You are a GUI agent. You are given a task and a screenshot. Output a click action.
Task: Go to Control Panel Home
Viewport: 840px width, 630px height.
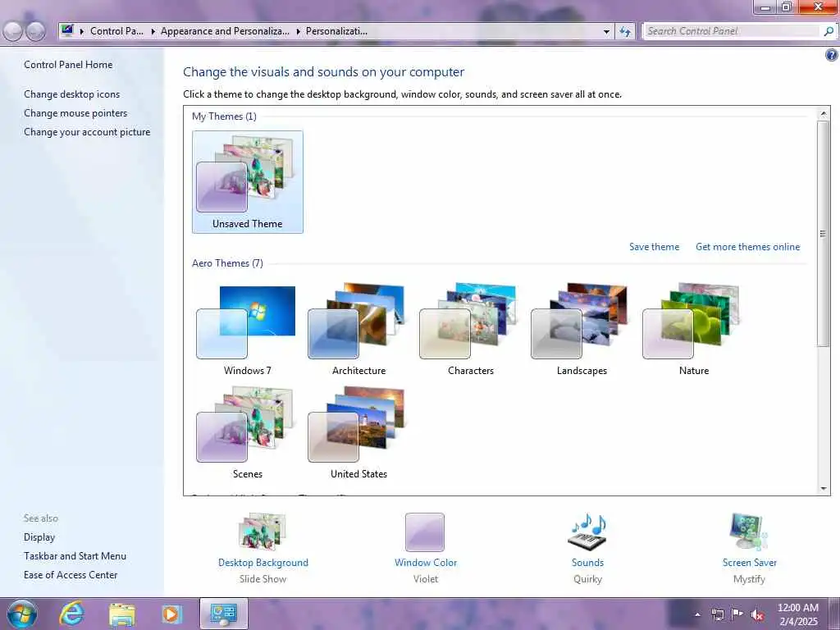[x=68, y=65]
